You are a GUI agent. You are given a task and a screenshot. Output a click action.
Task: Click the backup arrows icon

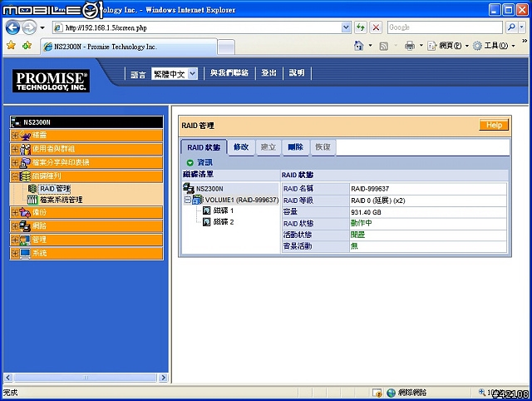tap(25, 212)
